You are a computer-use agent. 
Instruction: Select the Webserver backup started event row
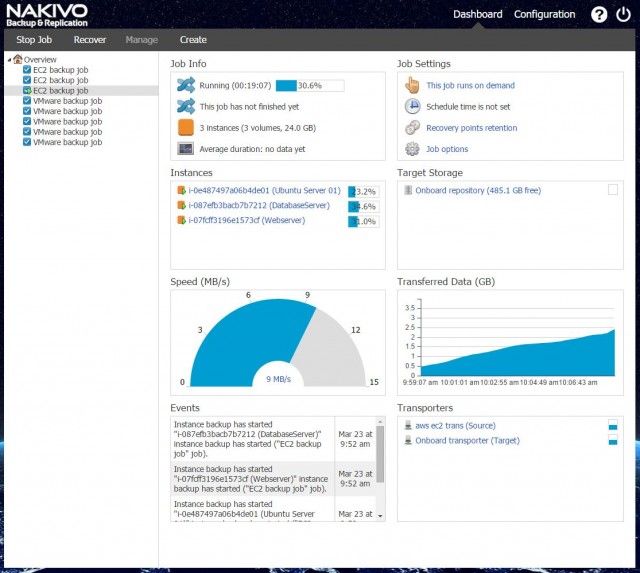(273, 479)
